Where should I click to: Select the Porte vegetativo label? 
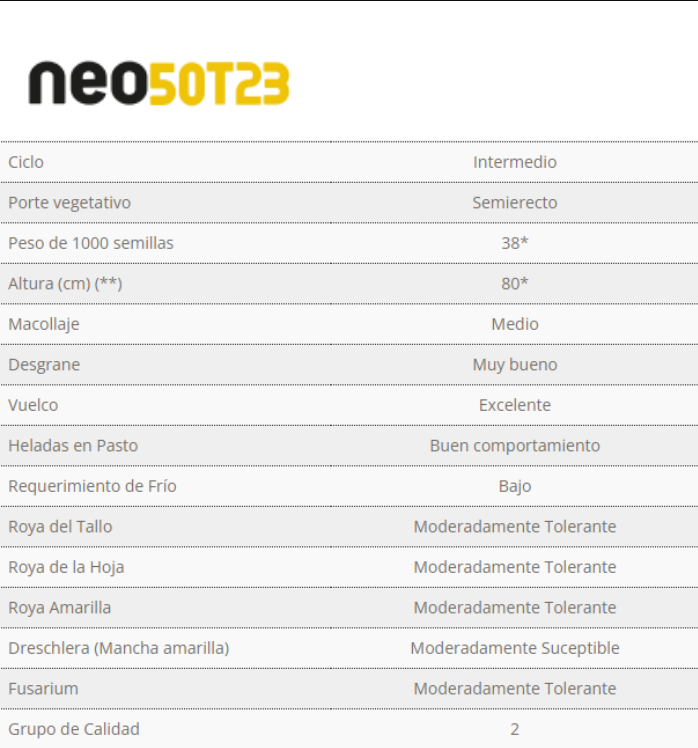point(69,203)
